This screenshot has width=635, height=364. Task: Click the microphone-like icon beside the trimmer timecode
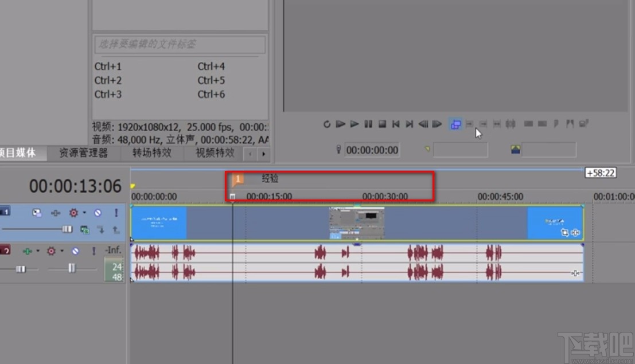point(338,150)
